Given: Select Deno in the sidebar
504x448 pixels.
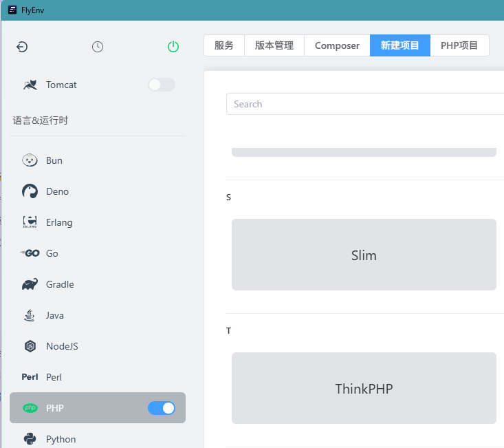Looking at the screenshot, I should [x=58, y=191].
